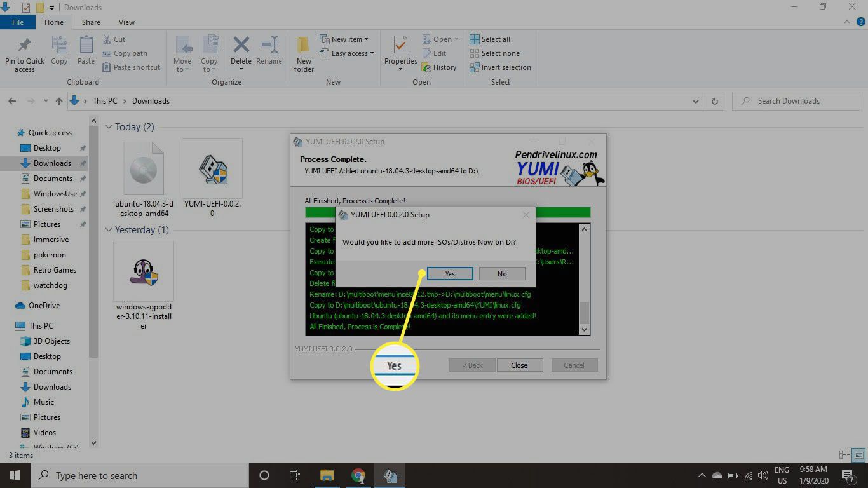Expand the address bar history dropdown
868x488 pixels.
click(695, 101)
